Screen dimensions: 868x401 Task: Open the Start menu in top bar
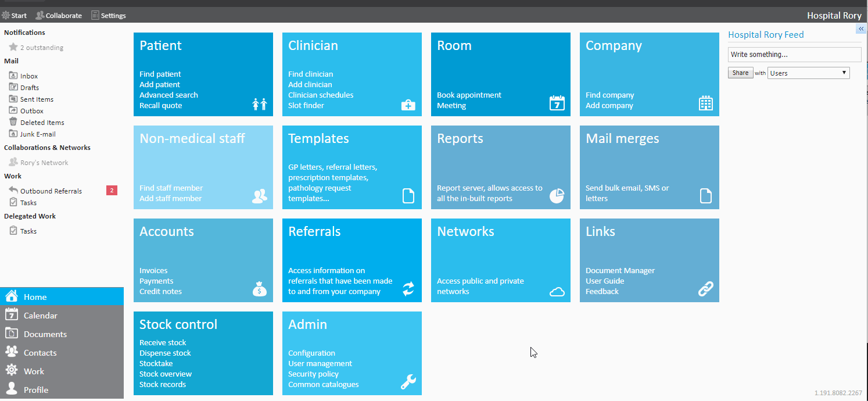click(15, 16)
